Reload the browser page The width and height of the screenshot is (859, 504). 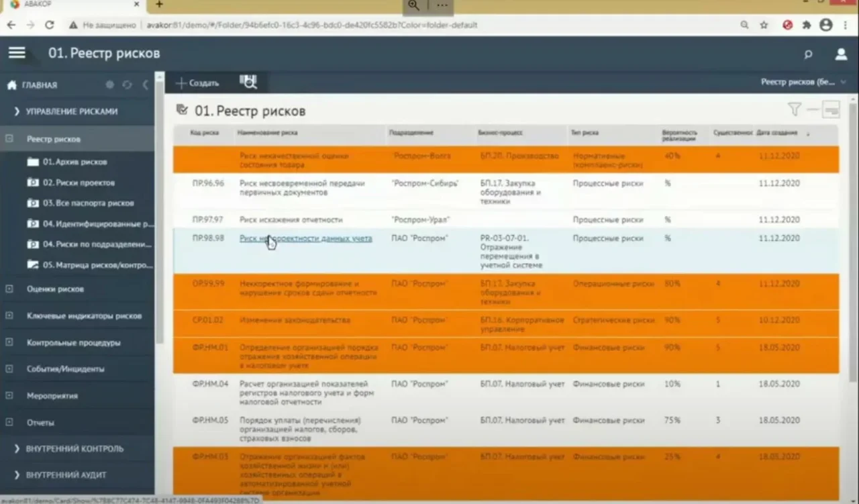pos(49,25)
